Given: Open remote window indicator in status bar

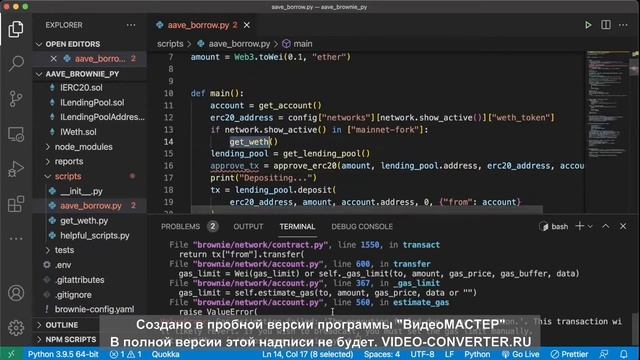Looking at the screenshot, I should click(x=11, y=354).
